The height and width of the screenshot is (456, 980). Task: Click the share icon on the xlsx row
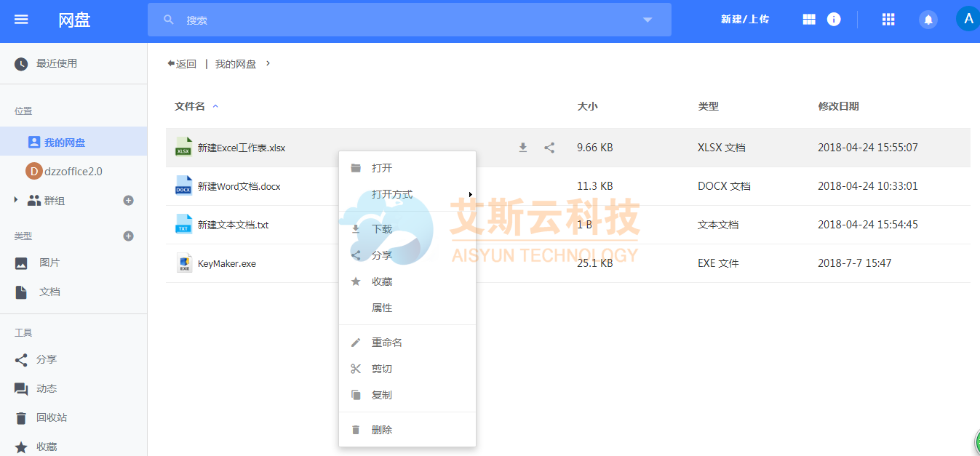point(549,148)
